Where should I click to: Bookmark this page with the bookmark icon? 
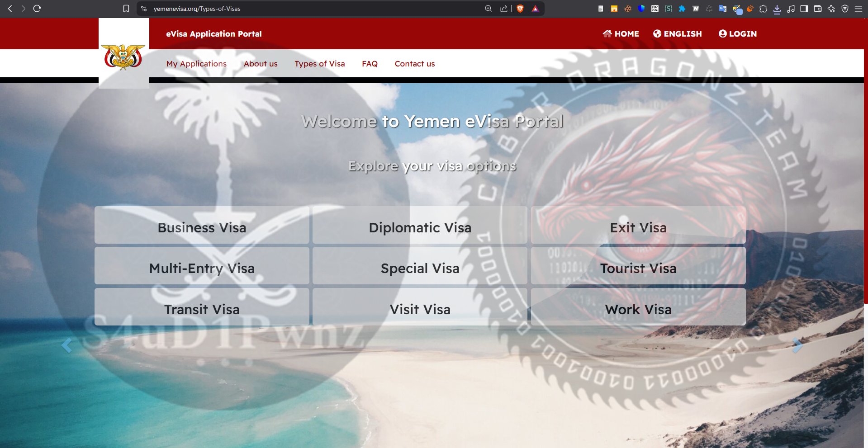tap(126, 9)
